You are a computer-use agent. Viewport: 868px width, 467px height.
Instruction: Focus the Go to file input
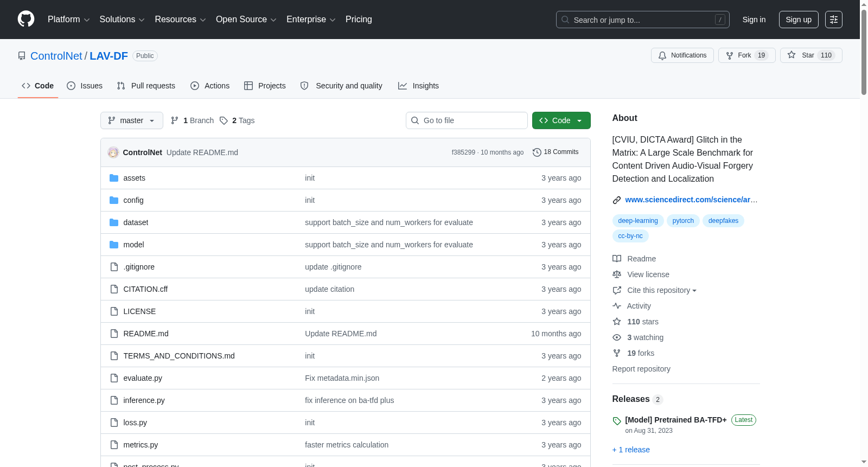tap(467, 120)
